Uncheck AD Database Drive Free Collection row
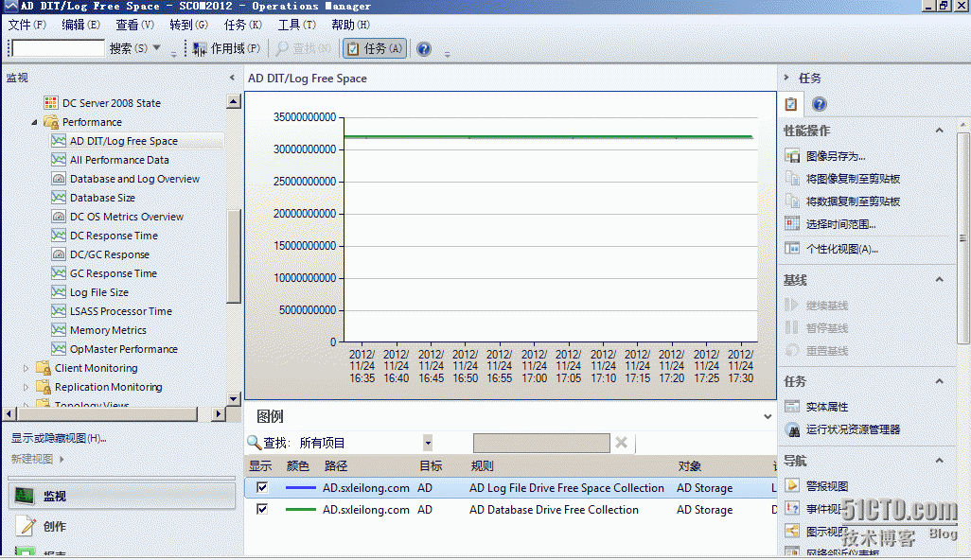This screenshot has height=560, width=971. tap(262, 509)
